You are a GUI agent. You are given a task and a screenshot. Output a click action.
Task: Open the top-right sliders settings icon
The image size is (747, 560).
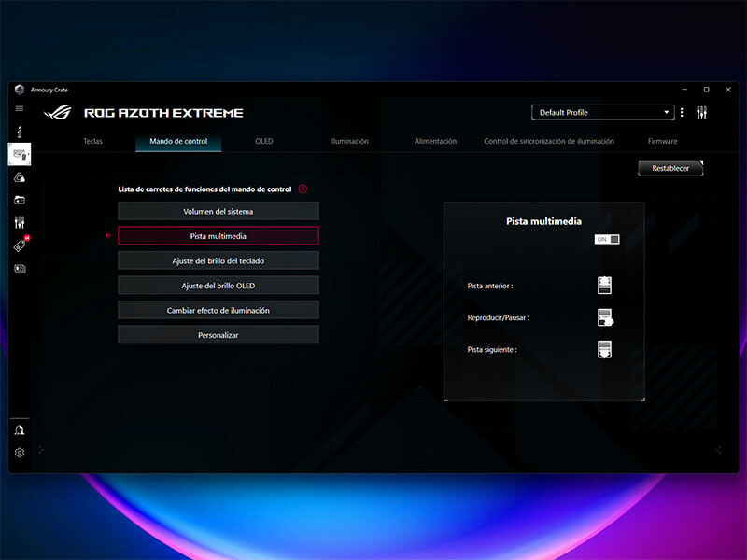coord(702,112)
